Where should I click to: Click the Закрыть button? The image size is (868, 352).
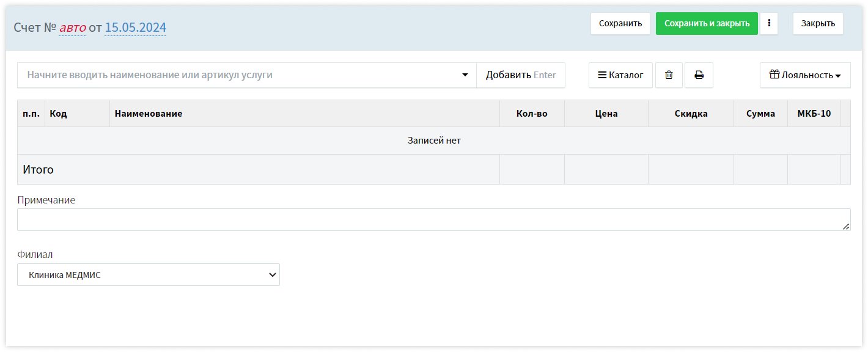[817, 24]
